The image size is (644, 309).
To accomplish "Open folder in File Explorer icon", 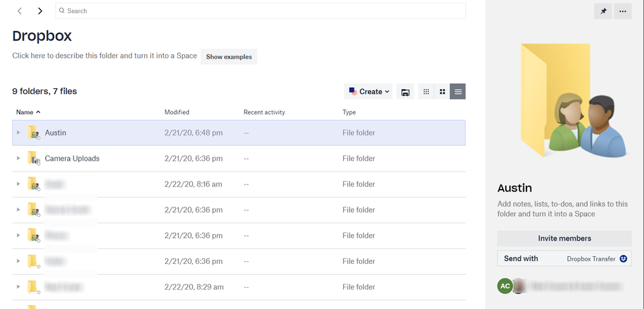I will point(405,92).
